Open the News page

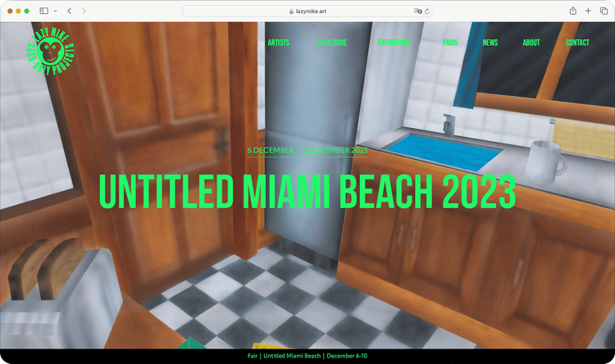pyautogui.click(x=490, y=43)
